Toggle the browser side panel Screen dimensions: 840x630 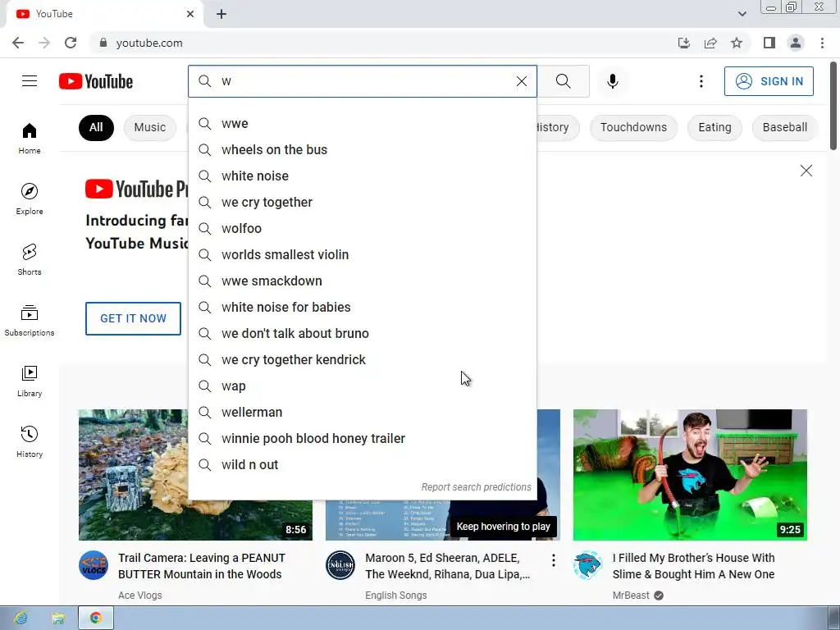coord(769,43)
